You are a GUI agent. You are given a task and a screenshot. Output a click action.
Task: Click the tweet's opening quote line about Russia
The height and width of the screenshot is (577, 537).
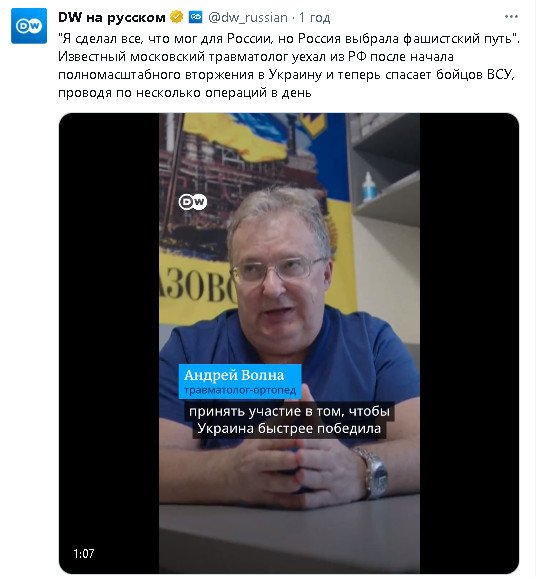[289, 39]
